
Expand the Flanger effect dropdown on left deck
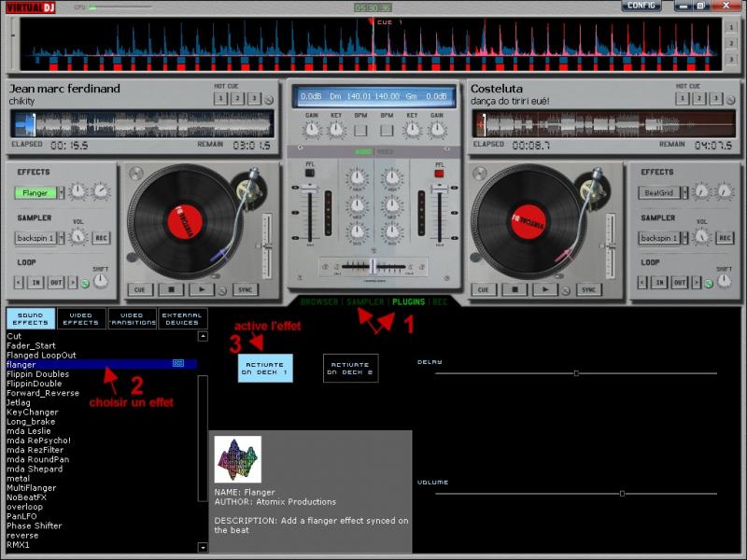pyautogui.click(x=62, y=193)
